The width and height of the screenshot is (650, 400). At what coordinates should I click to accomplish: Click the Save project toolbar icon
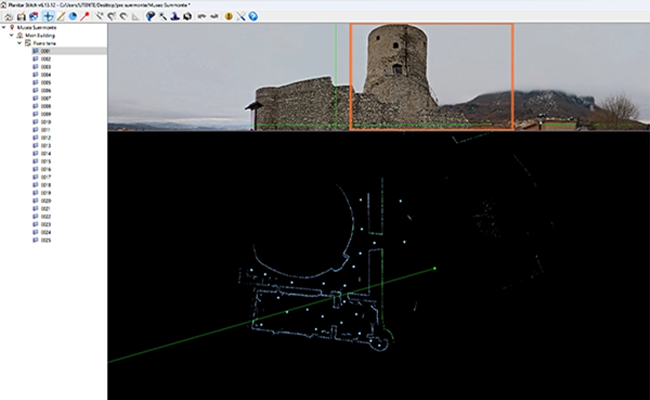21,16
